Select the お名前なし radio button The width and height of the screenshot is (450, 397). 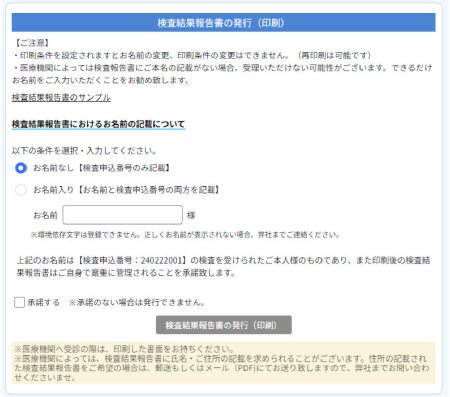(x=21, y=168)
